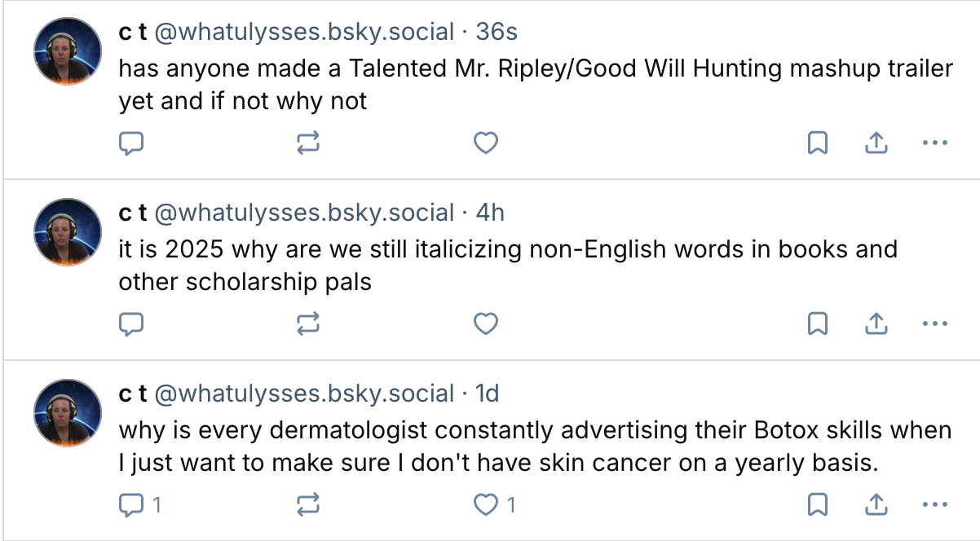Like the italicizing non-English words post
This screenshot has height=541, width=980.
click(486, 324)
